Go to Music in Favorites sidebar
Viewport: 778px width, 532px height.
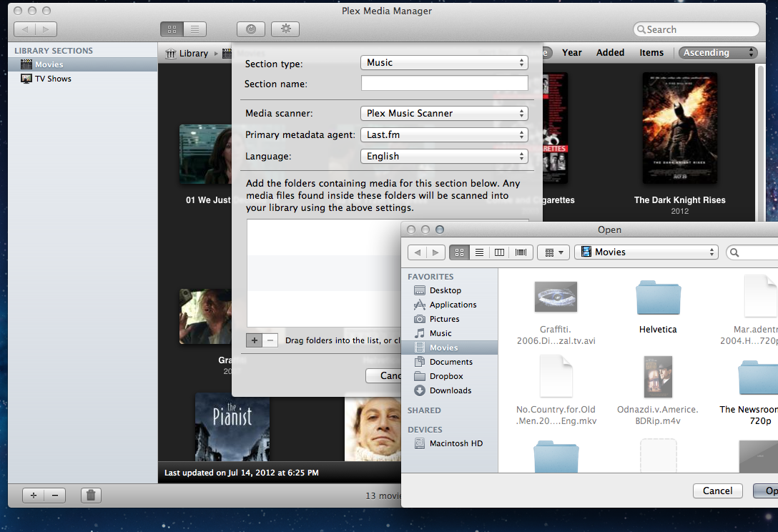(x=450, y=333)
